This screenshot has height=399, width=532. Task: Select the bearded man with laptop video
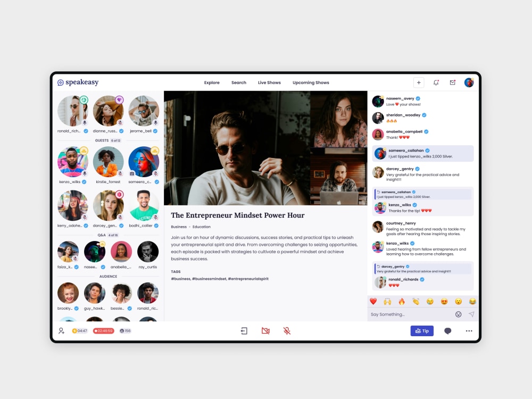tap(338, 177)
